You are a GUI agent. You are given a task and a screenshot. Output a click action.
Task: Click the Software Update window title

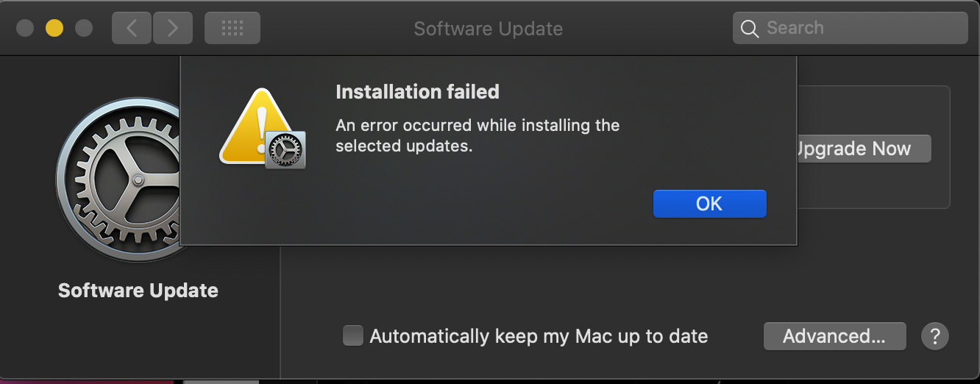click(x=489, y=29)
